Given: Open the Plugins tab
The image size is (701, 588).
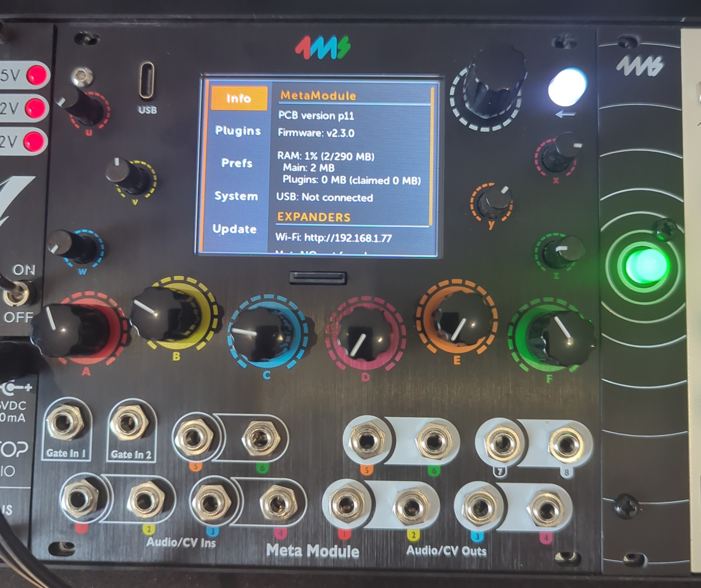Looking at the screenshot, I should [238, 130].
